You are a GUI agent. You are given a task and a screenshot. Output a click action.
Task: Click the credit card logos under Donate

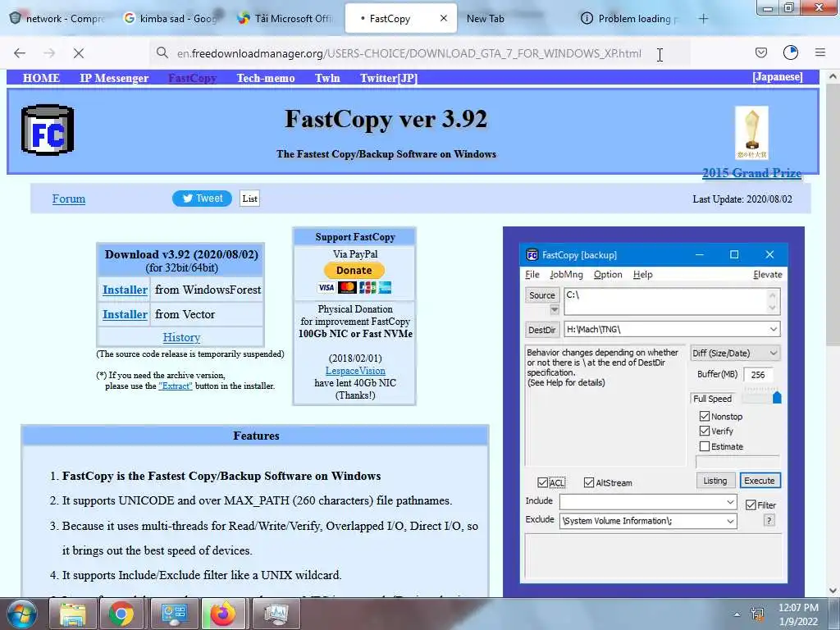[354, 288]
